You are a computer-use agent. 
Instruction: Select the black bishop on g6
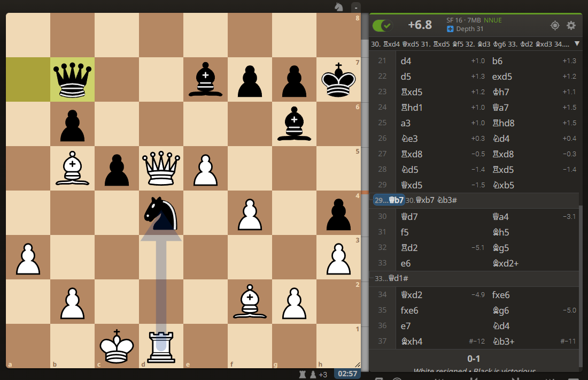(x=295, y=124)
